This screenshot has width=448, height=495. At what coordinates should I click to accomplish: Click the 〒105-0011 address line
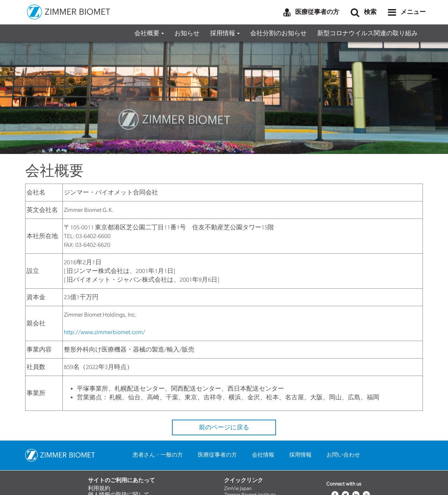click(x=169, y=227)
